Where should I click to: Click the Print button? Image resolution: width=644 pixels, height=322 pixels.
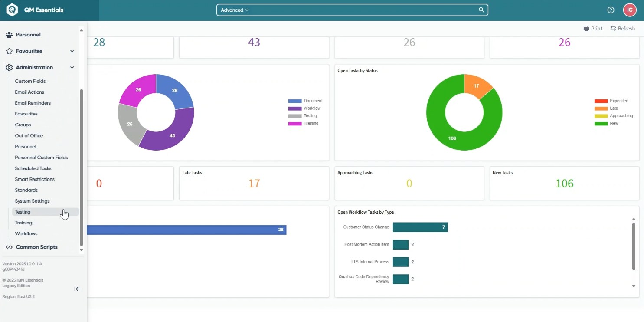tap(593, 28)
